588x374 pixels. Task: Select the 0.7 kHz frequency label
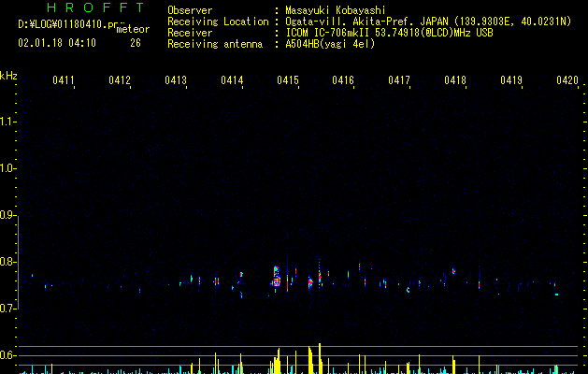7,309
